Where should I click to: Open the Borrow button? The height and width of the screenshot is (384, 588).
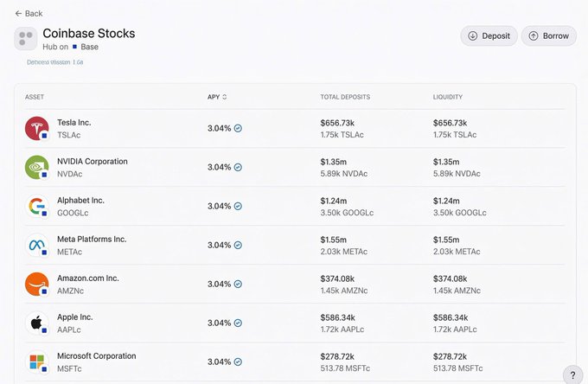(548, 36)
